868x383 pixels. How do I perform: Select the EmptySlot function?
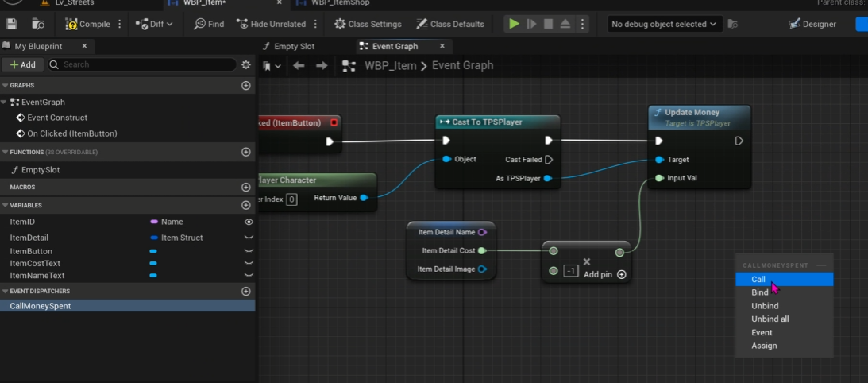click(x=41, y=170)
